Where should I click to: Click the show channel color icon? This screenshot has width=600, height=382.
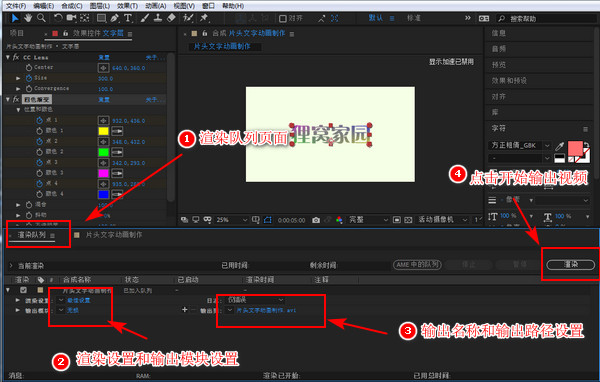[339, 220]
